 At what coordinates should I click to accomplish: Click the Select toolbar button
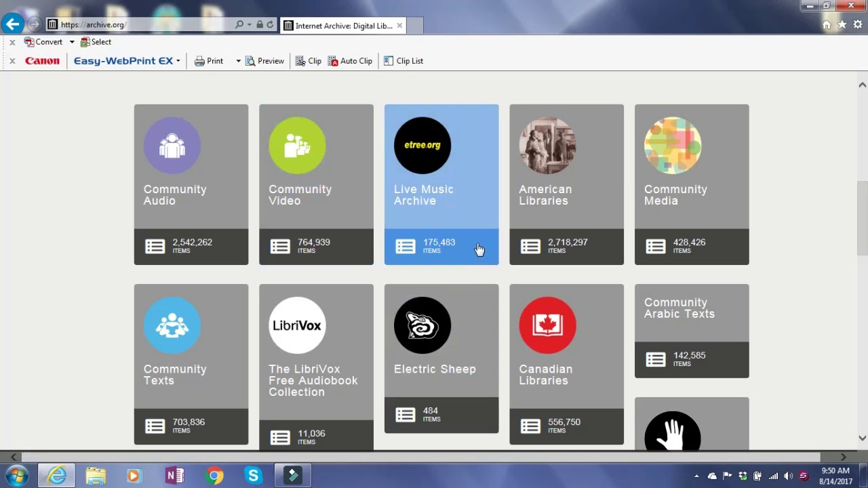96,42
